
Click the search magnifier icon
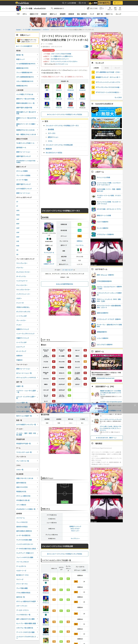(x=52, y=8)
